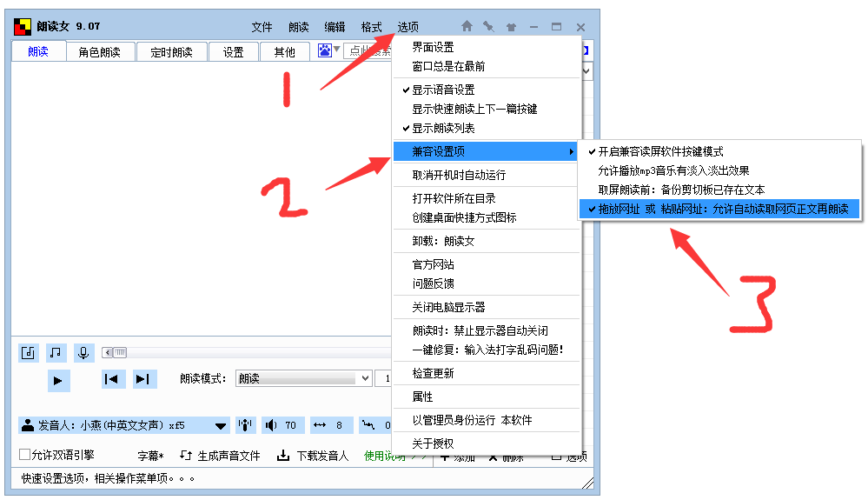Open the 编辑 menu
Image resolution: width=868 pixels, height=500 pixels.
click(335, 27)
